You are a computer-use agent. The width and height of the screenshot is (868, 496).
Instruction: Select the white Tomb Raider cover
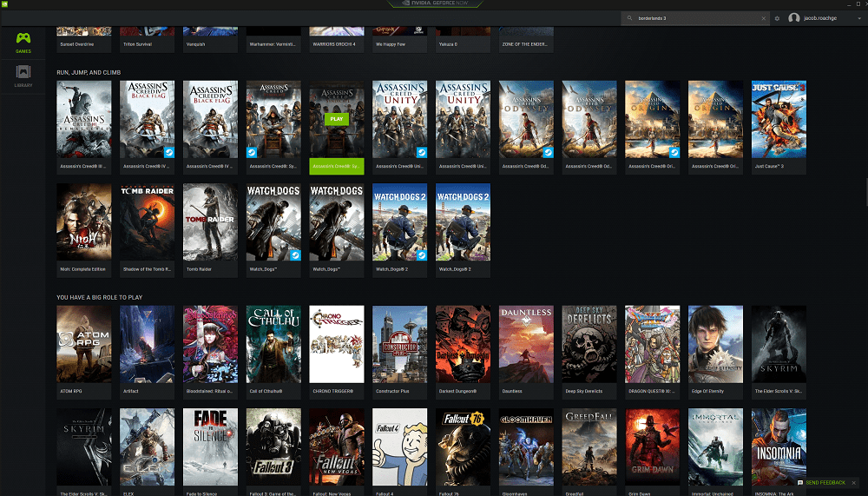pyautogui.click(x=210, y=222)
